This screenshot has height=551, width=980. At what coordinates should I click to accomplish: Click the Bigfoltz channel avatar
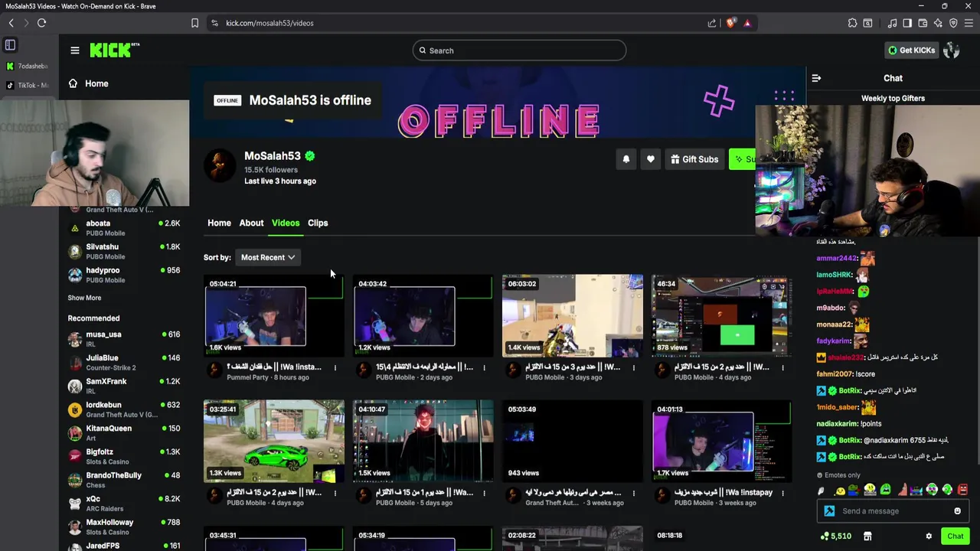[x=74, y=457]
